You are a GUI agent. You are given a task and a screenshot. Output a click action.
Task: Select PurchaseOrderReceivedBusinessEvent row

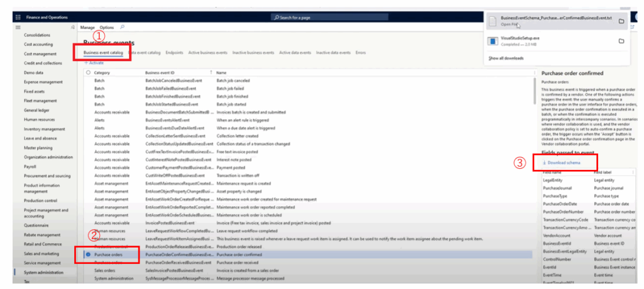pyautogui.click(x=308, y=263)
